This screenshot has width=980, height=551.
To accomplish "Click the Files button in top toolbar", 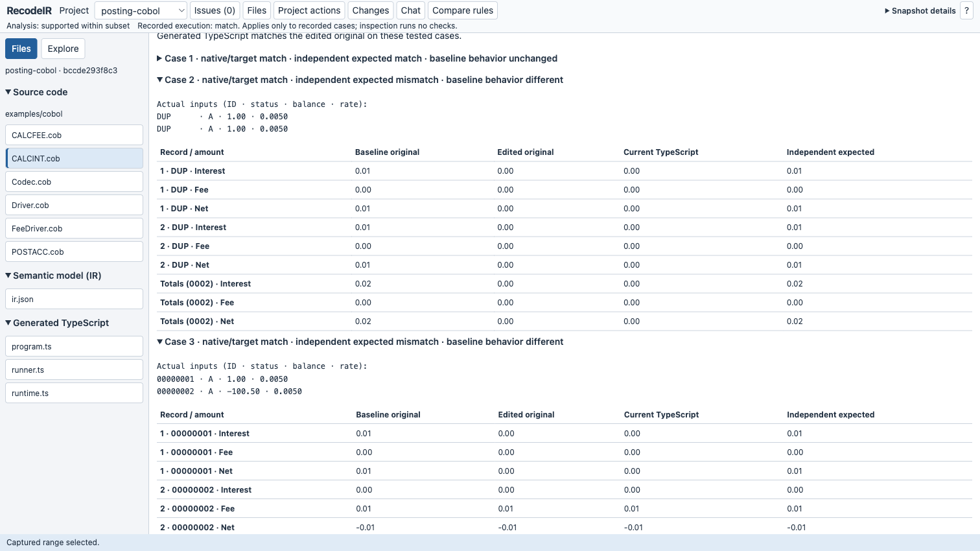I will [257, 10].
